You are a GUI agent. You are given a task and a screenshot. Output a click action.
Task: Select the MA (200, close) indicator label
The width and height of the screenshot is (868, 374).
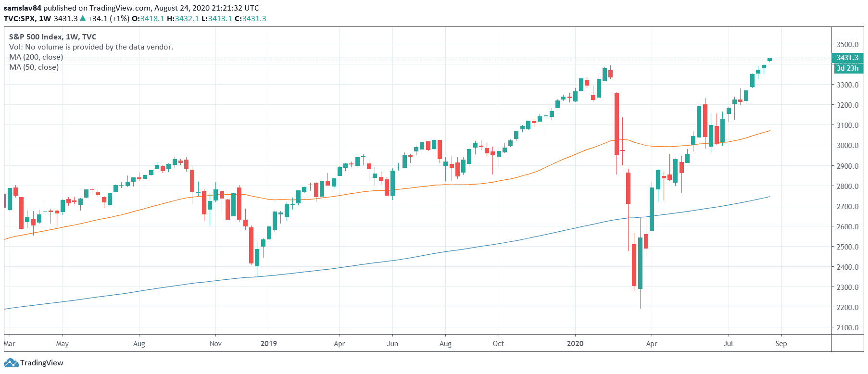(36, 57)
